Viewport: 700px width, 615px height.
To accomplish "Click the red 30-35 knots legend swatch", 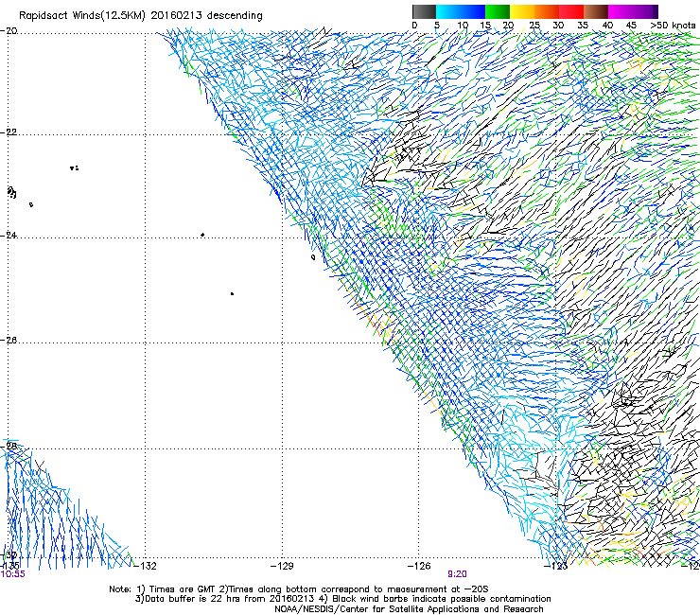I will (571, 11).
